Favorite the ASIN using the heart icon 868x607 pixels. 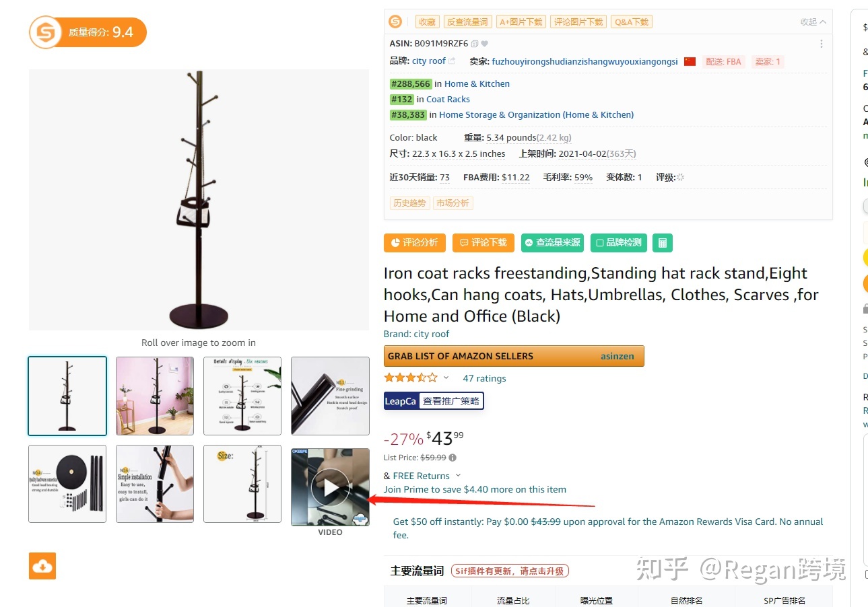(484, 44)
